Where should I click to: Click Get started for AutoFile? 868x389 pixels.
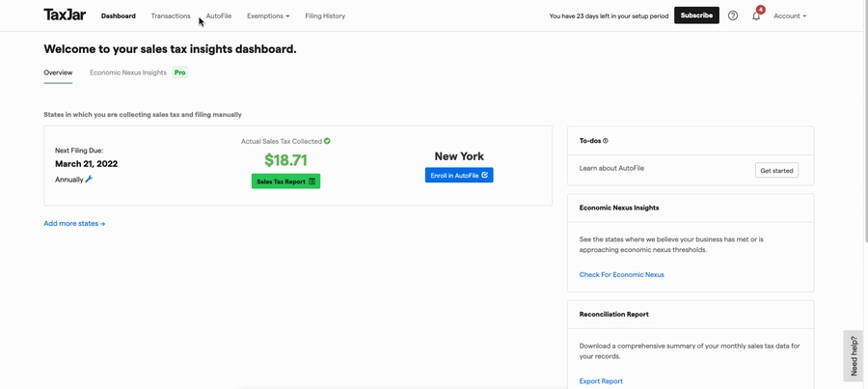coord(776,170)
